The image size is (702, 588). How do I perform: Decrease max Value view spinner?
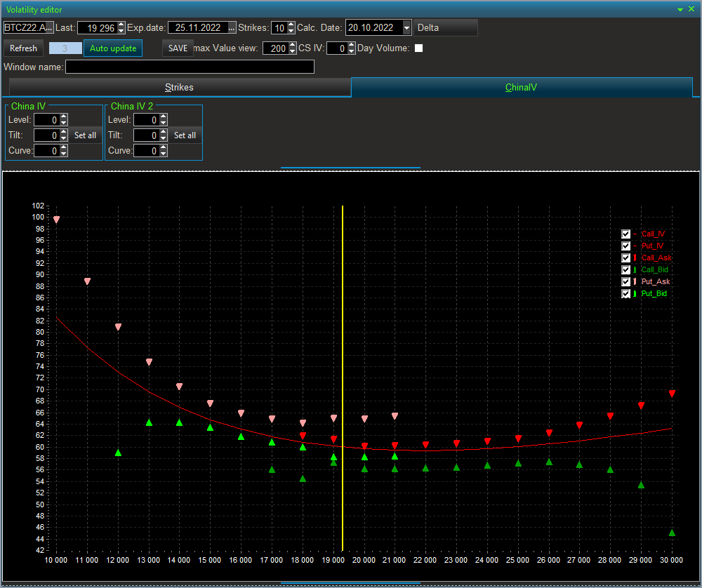(293, 51)
